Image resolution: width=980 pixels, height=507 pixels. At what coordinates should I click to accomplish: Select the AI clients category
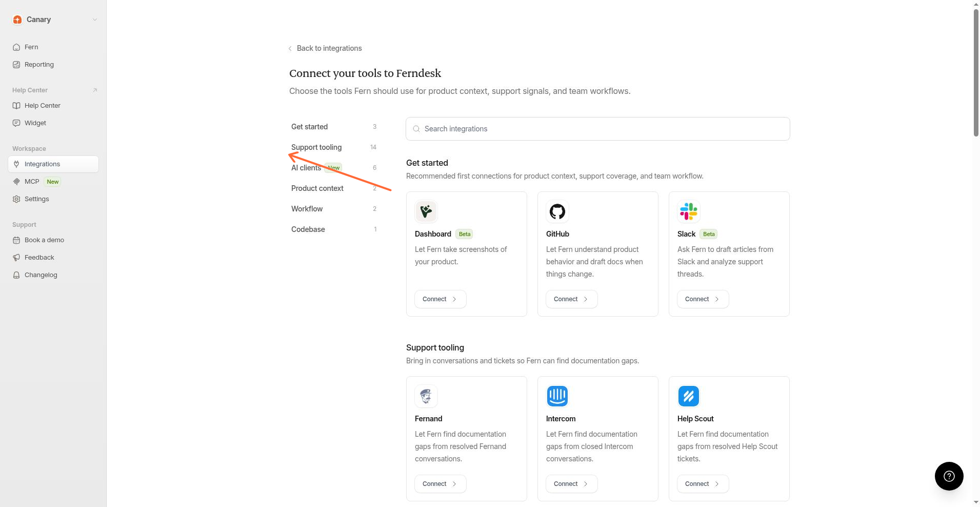[x=334, y=168]
